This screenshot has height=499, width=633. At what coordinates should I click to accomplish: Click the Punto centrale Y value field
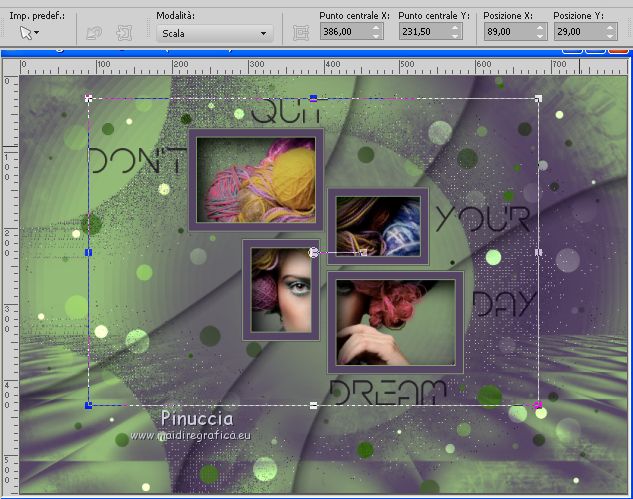point(424,31)
